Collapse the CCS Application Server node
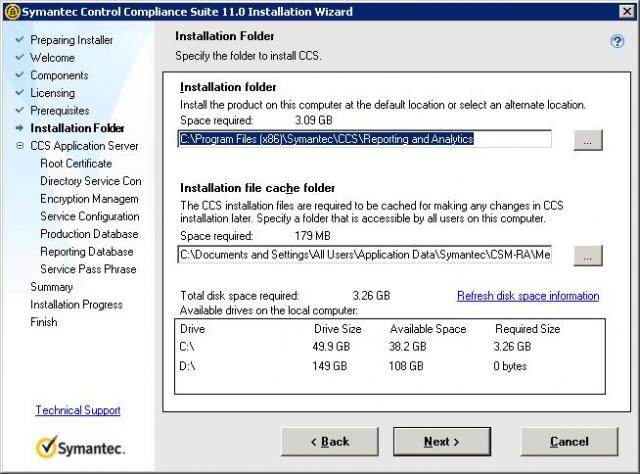640x474 pixels. click(20, 145)
